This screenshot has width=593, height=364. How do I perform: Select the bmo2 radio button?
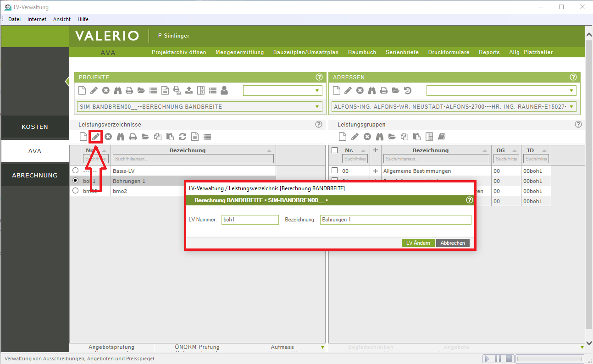click(x=76, y=191)
